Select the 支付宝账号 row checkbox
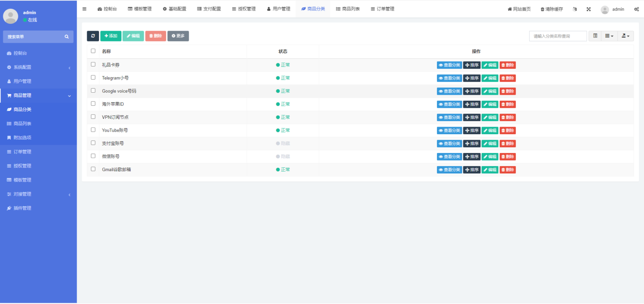This screenshot has height=304, width=644. click(x=93, y=143)
